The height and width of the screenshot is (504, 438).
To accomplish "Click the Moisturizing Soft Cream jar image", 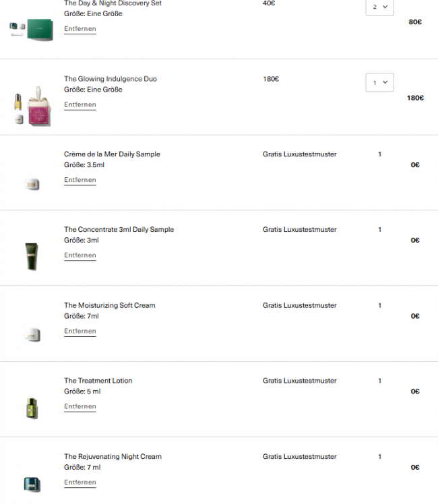I will 32,334.
